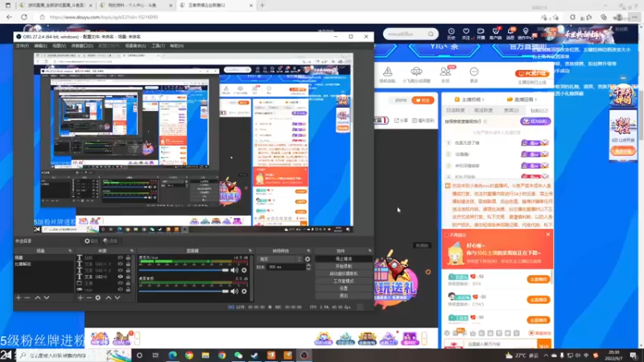Toggle lock for unnumbered 文本 (GDI+) source
The width and height of the screenshot is (644, 362).
pyautogui.click(x=128, y=277)
